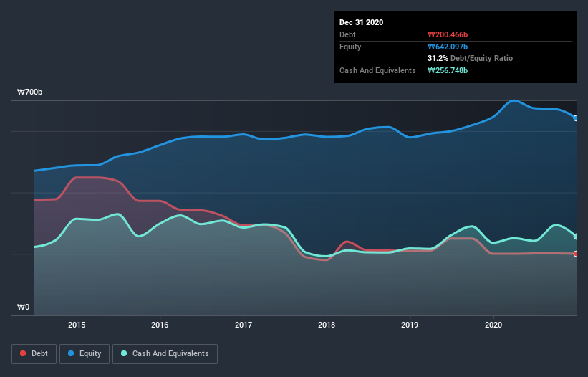
Task: Click the 31.2% Debt/Equity Ratio text
Action: (470, 58)
